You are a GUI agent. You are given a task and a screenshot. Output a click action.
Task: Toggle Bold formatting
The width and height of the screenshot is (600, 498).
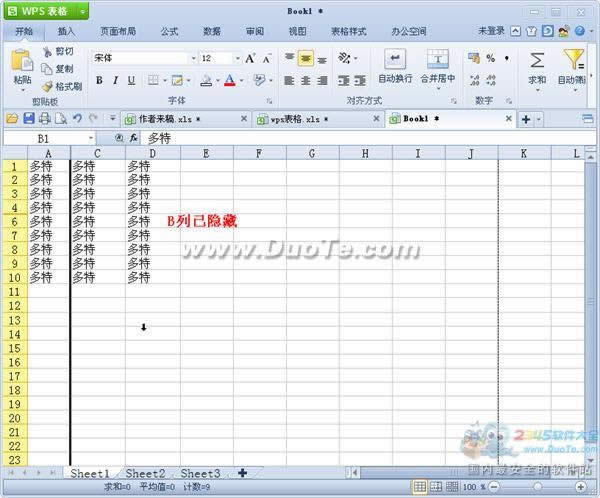click(x=99, y=80)
